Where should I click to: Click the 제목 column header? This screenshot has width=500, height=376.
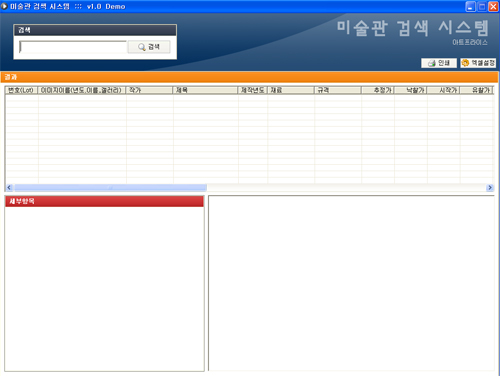coord(205,90)
